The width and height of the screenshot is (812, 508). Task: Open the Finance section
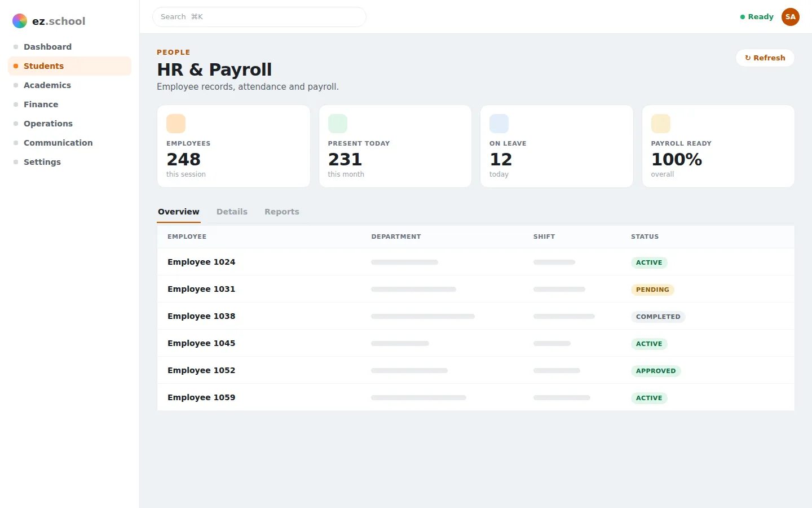point(70,104)
